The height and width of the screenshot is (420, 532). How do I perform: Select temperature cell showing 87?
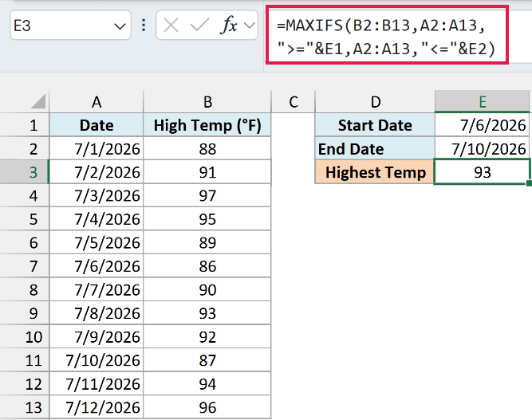207,360
